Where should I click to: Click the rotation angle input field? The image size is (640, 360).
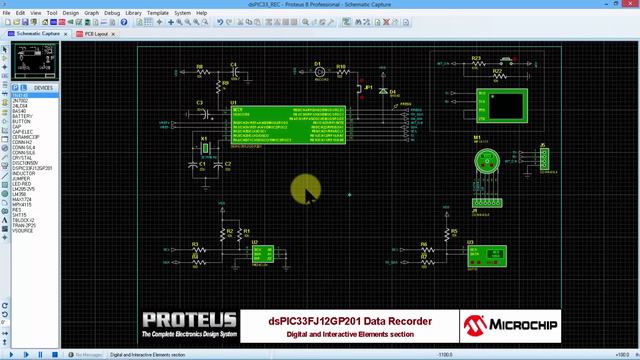pyautogui.click(x=5, y=323)
